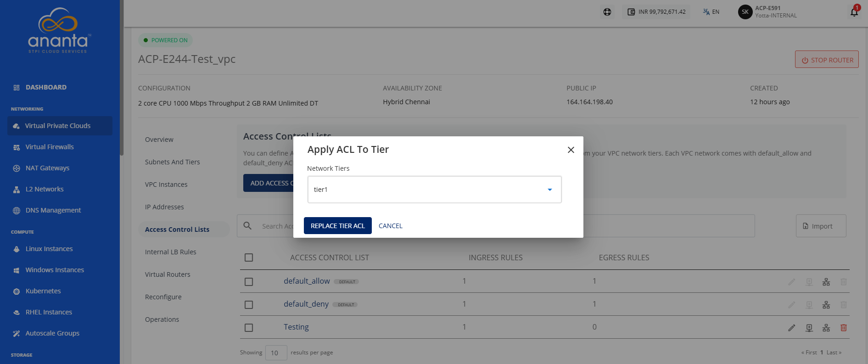Click the globe support icon in header

click(x=607, y=12)
